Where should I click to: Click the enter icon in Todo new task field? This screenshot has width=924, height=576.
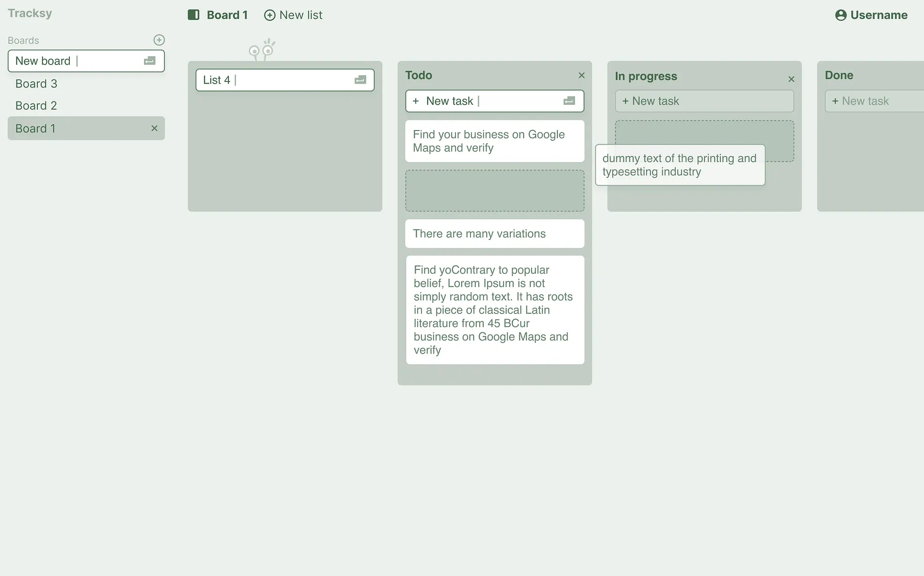569,101
